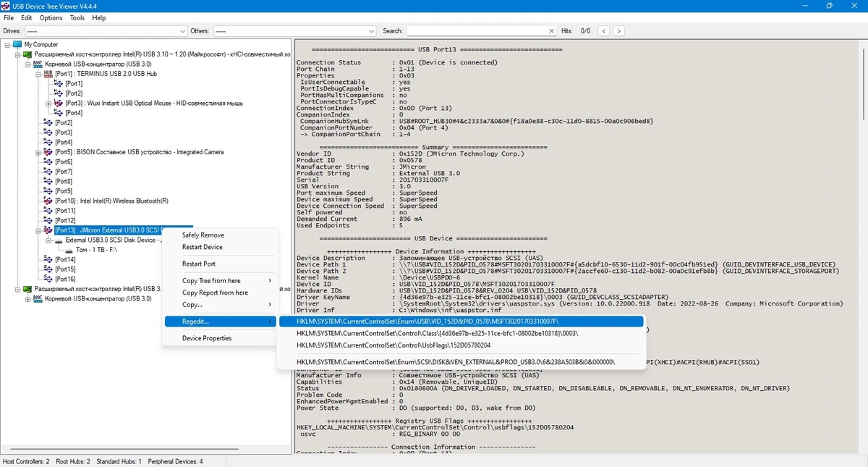This screenshot has width=868, height=467.
Task: Click the BISON Integrated Camera device icon
Action: 48,152
